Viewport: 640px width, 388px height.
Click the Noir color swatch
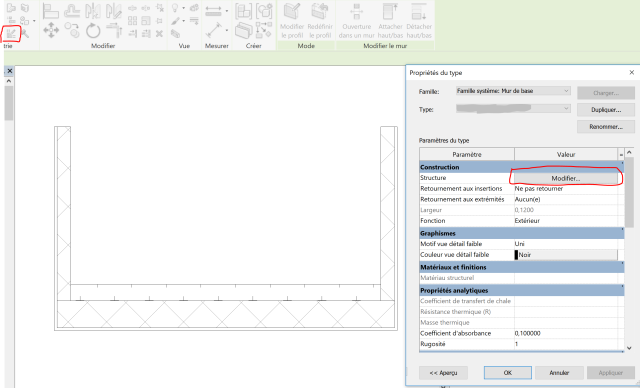(x=516, y=255)
